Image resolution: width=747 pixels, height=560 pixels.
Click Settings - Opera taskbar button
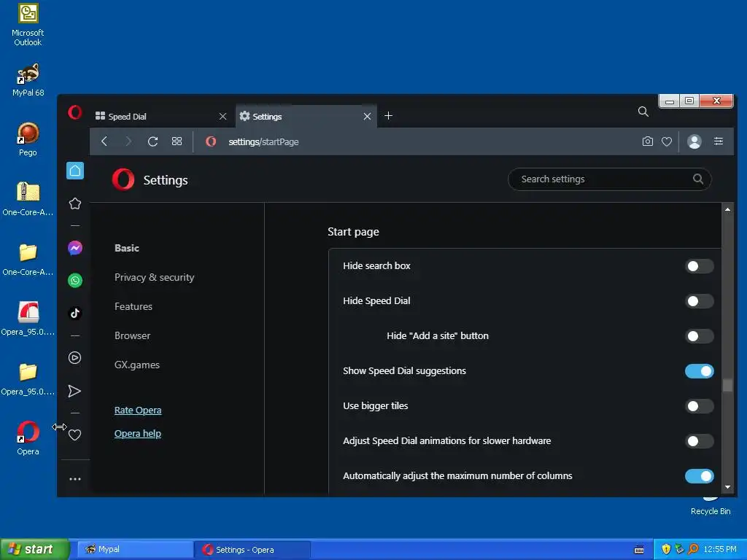click(252, 549)
